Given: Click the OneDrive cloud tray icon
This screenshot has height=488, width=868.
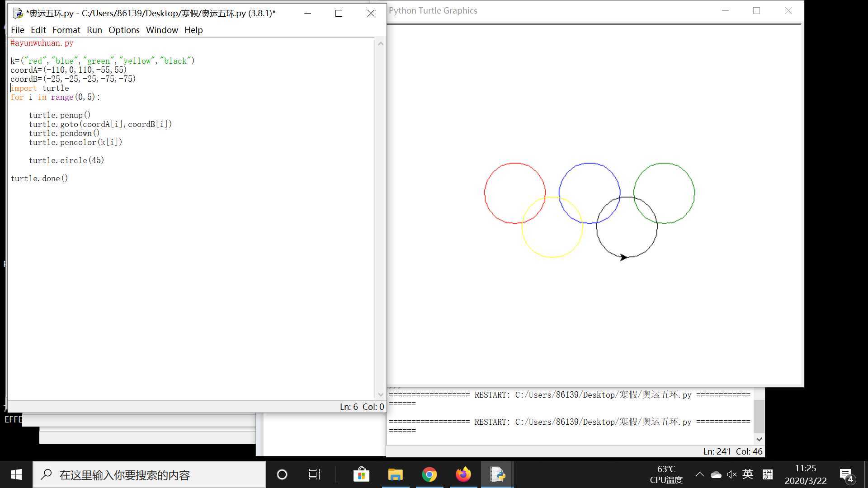Looking at the screenshot, I should click(716, 474).
